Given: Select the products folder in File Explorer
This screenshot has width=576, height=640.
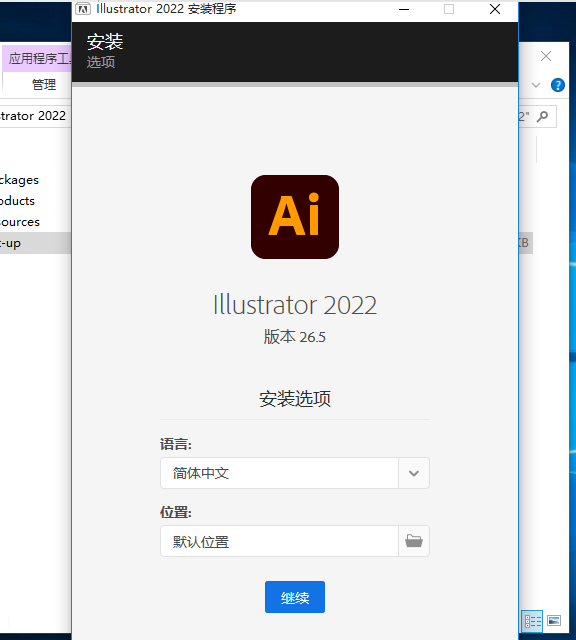Looking at the screenshot, I should point(18,201).
